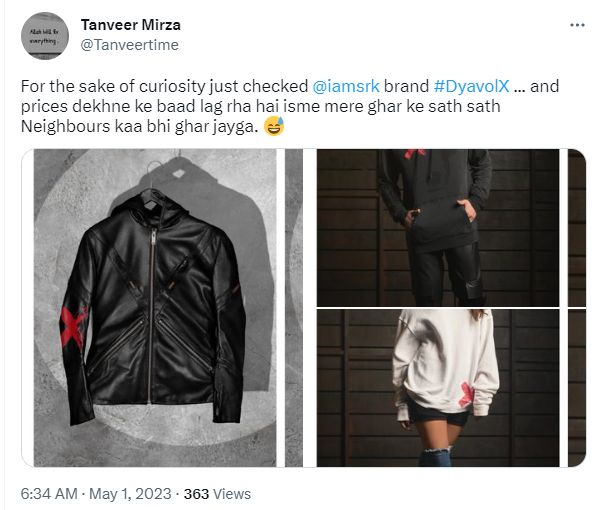Click the 363 Views count

(x=217, y=494)
